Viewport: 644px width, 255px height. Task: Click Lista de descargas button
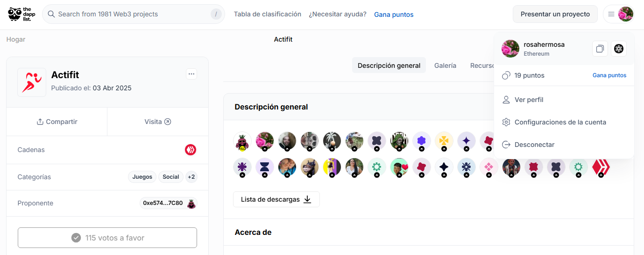(x=276, y=199)
